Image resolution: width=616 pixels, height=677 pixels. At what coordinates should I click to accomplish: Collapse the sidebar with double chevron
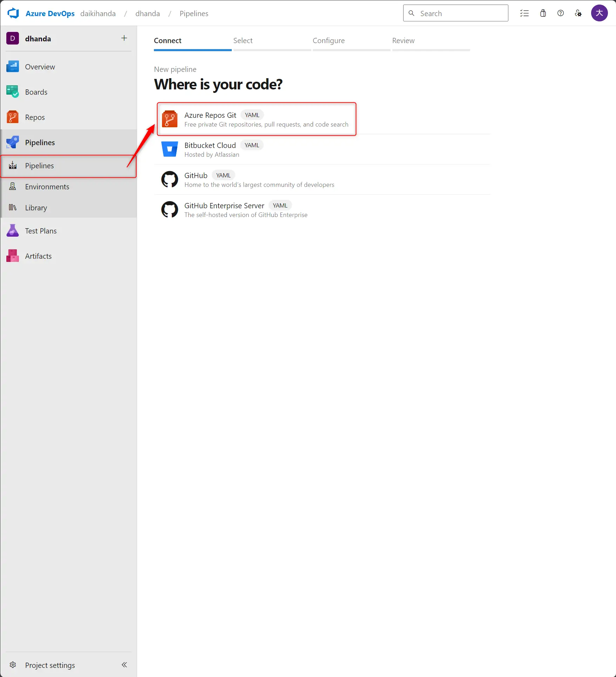124,665
